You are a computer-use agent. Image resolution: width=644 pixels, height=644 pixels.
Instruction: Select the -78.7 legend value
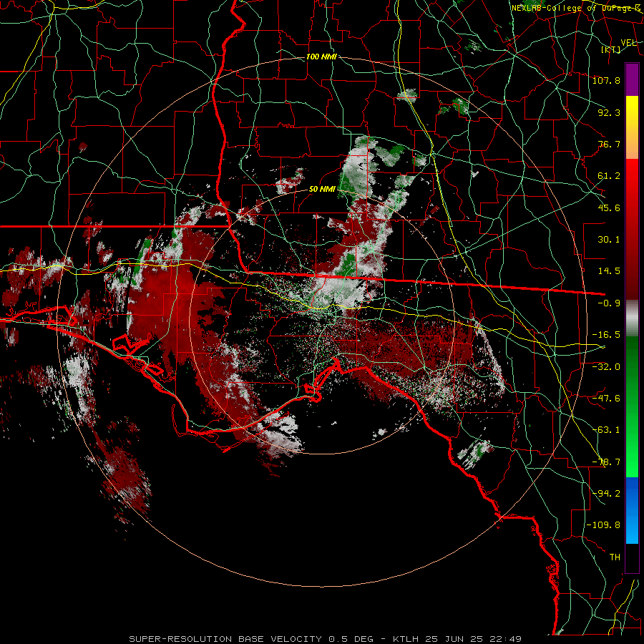click(606, 462)
